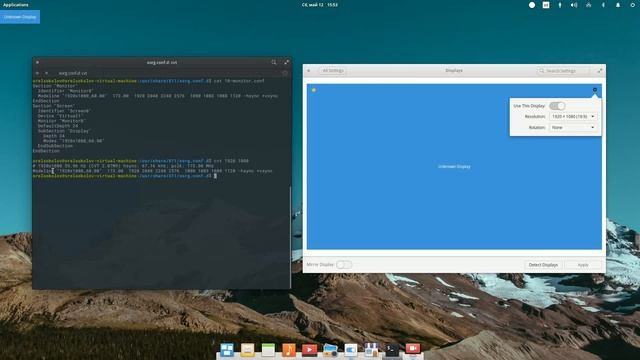Click the gear icon on the display preview
This screenshot has height=360, width=640.
point(595,90)
